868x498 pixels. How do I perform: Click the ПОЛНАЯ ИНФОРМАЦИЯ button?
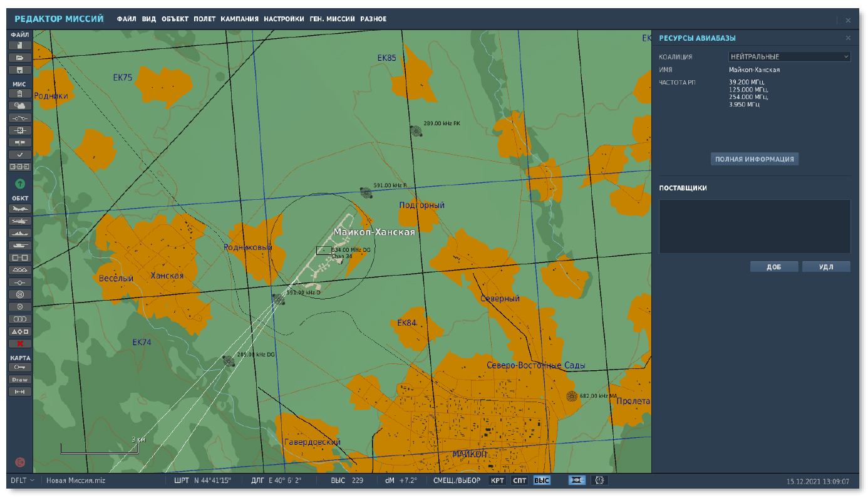click(754, 159)
